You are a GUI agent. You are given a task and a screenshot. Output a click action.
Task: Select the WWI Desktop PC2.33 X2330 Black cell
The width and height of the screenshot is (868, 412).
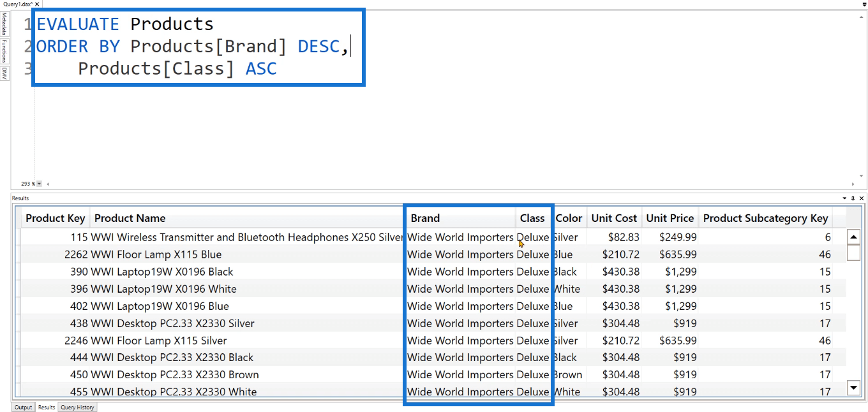247,358
